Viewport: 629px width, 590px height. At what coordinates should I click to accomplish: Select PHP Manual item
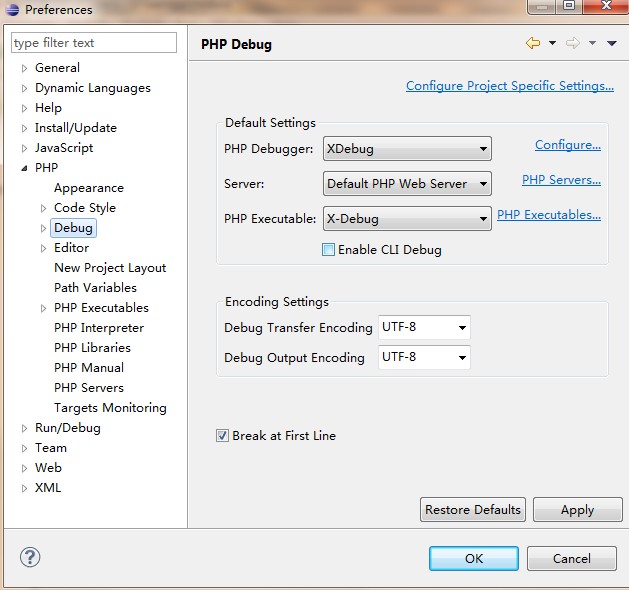pyautogui.click(x=89, y=367)
